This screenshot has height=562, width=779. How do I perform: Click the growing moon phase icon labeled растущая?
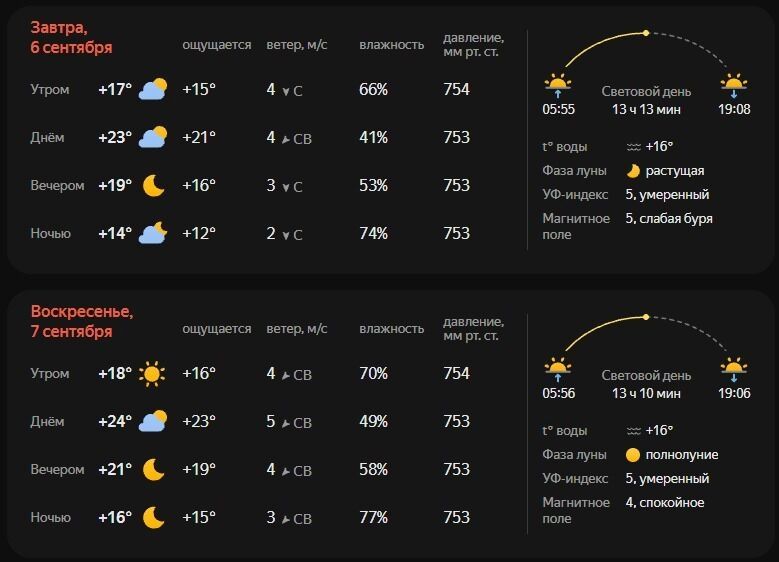coord(632,171)
